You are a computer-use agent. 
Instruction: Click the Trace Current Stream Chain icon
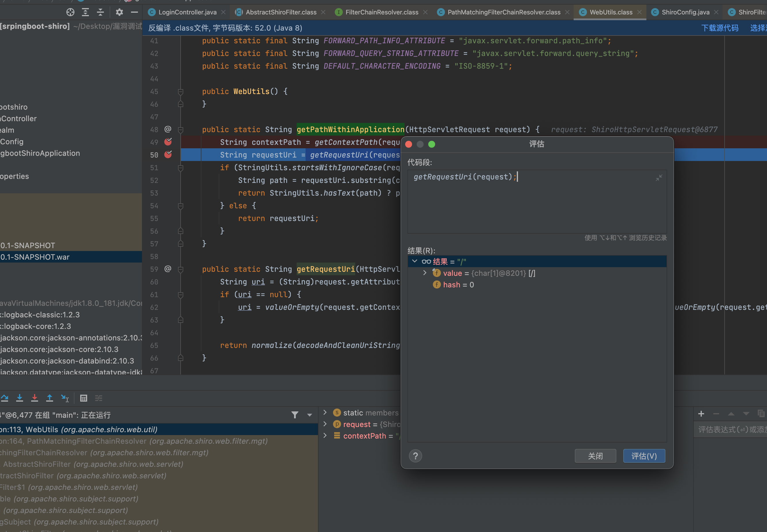click(x=99, y=398)
